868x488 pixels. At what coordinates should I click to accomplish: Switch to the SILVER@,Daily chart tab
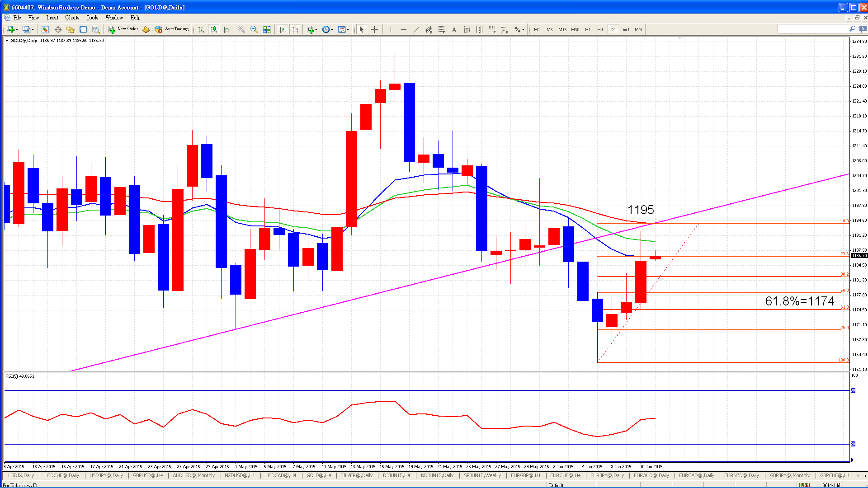[357, 475]
